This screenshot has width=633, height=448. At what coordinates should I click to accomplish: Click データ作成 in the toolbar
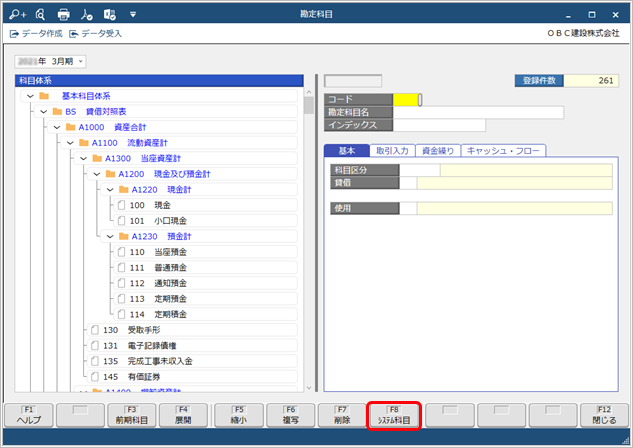(x=36, y=33)
